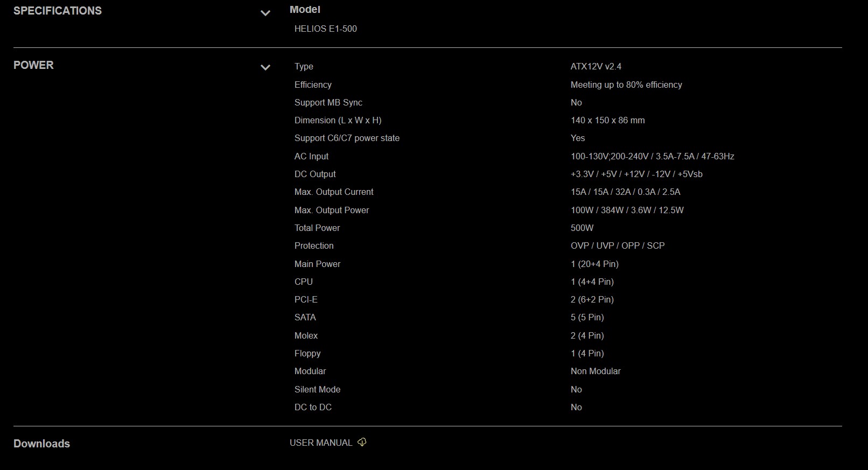Image resolution: width=868 pixels, height=470 pixels.
Task: Click the Support C6/C7 power state label
Action: click(x=347, y=138)
